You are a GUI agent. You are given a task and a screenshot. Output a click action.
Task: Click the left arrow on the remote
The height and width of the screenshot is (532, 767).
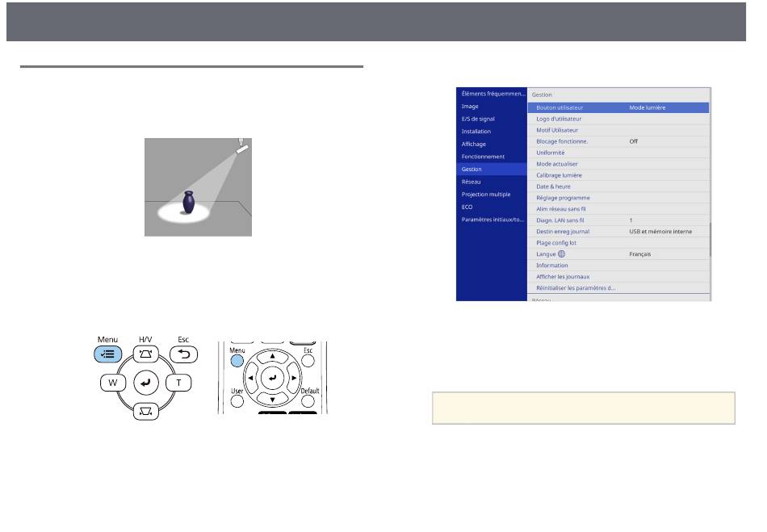(x=251, y=378)
